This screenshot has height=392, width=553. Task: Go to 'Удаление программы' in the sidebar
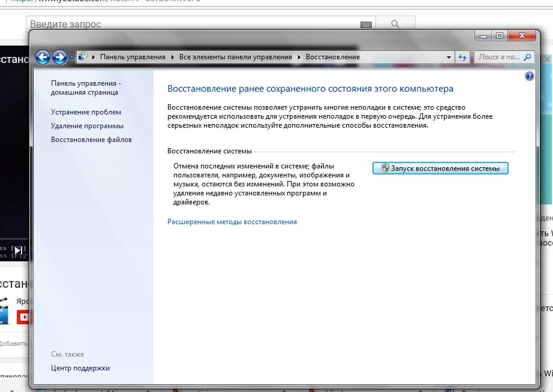[87, 126]
